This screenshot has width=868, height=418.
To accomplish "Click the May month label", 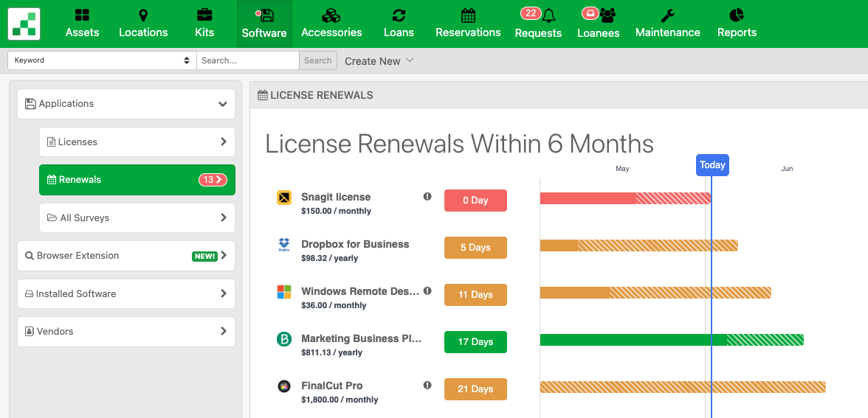I will pos(622,169).
